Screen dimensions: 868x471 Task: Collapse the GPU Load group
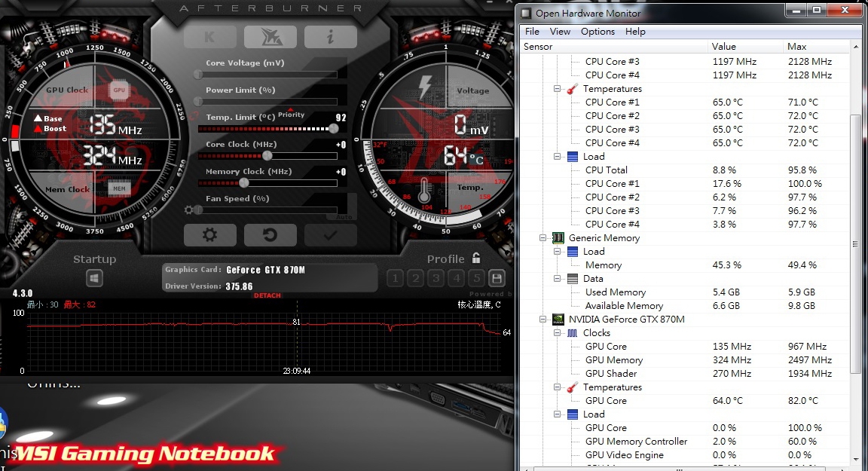pyautogui.click(x=557, y=414)
